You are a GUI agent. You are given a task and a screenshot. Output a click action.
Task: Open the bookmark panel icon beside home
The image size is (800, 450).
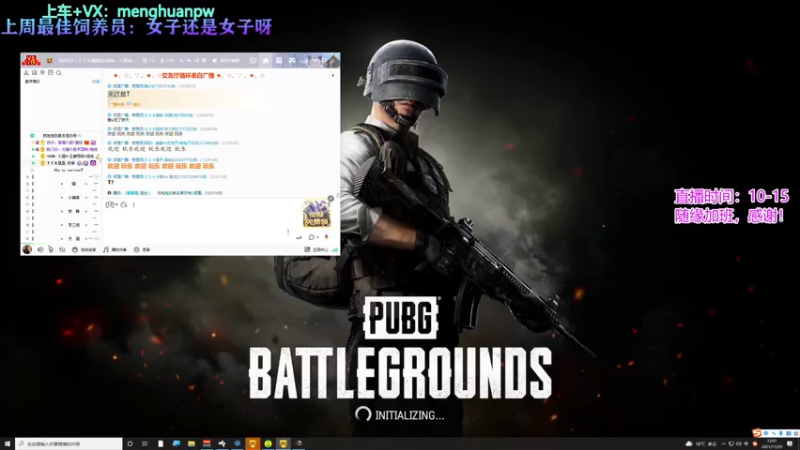279,60
